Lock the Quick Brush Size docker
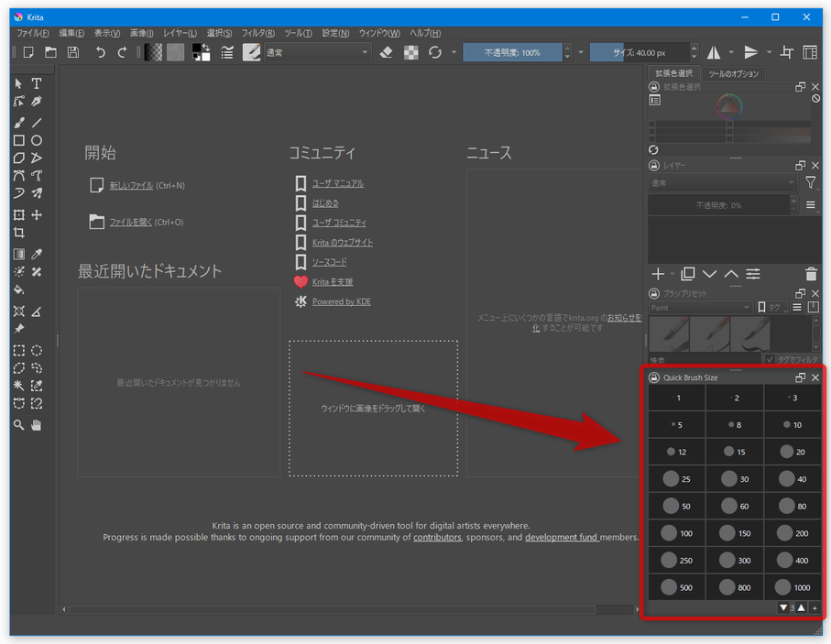This screenshot has width=831, height=644. coord(654,377)
